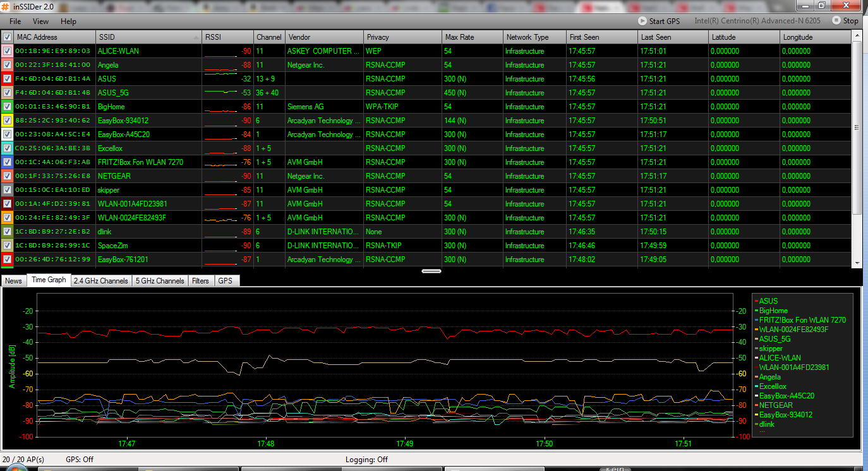Open the Filters tab
868x471 pixels.
(201, 281)
